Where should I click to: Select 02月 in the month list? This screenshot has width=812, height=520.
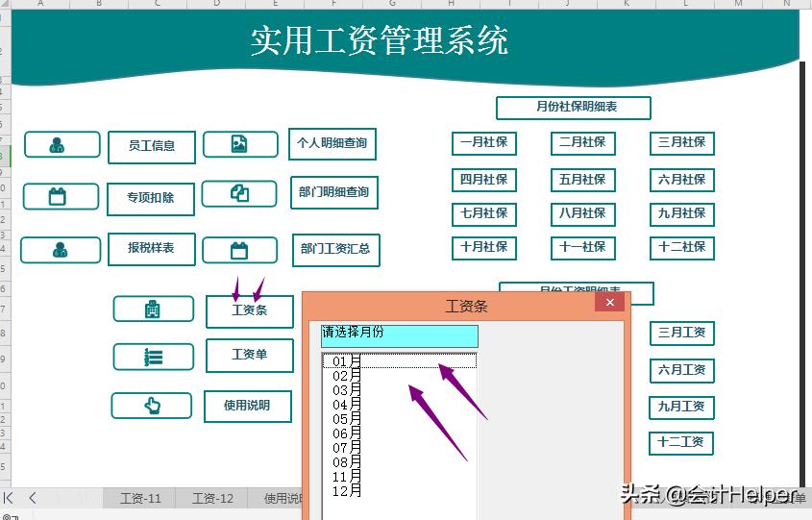coord(399,376)
